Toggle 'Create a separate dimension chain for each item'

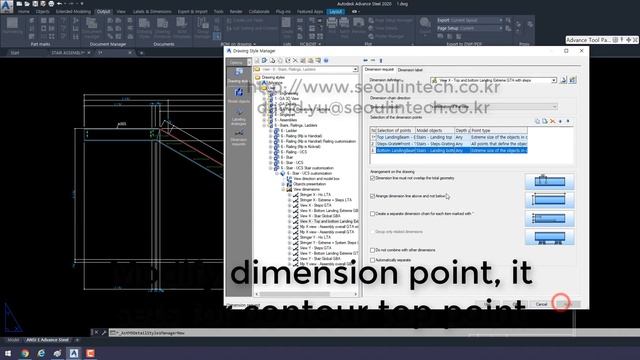pos(372,214)
